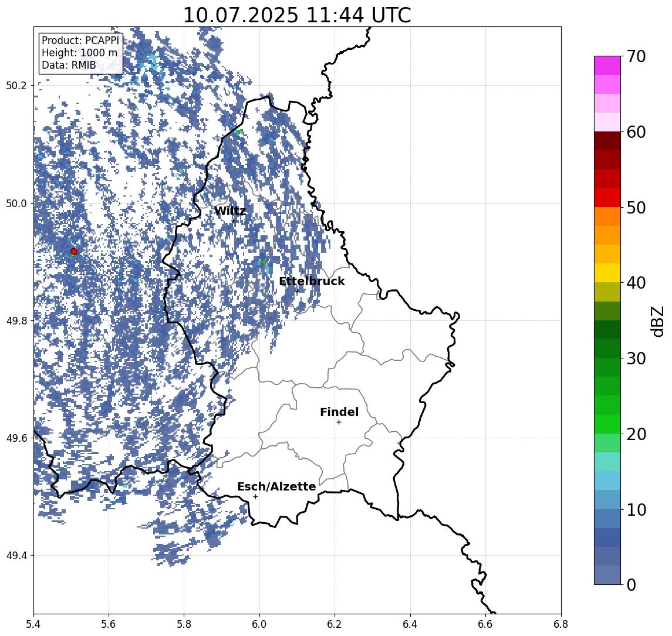Click the 6.4 longitude axis label
The image size is (672, 636).
click(x=410, y=624)
